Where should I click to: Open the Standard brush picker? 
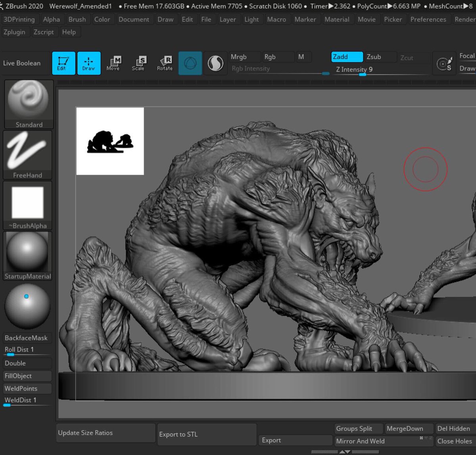pos(29,104)
